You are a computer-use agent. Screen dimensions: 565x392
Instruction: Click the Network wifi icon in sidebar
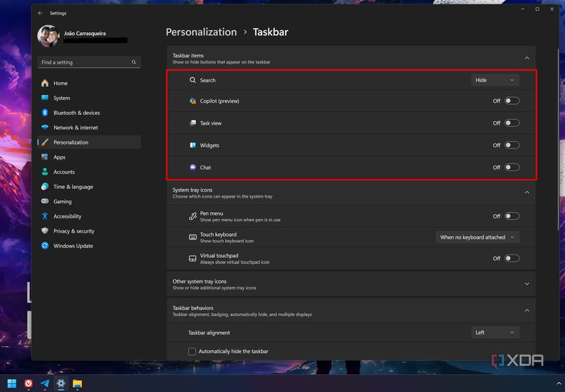coord(45,127)
